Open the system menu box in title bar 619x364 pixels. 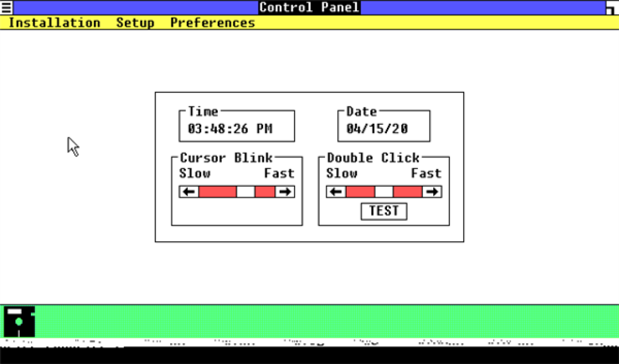pyautogui.click(x=6, y=7)
